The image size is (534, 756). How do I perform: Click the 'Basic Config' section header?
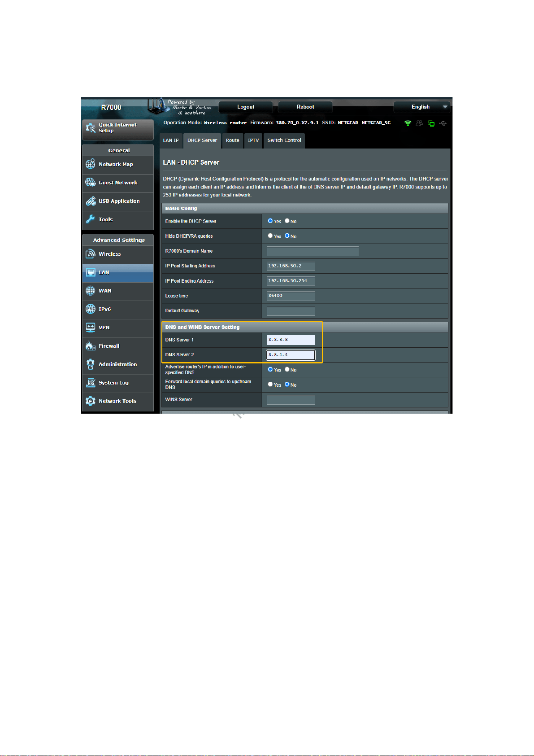click(x=305, y=208)
